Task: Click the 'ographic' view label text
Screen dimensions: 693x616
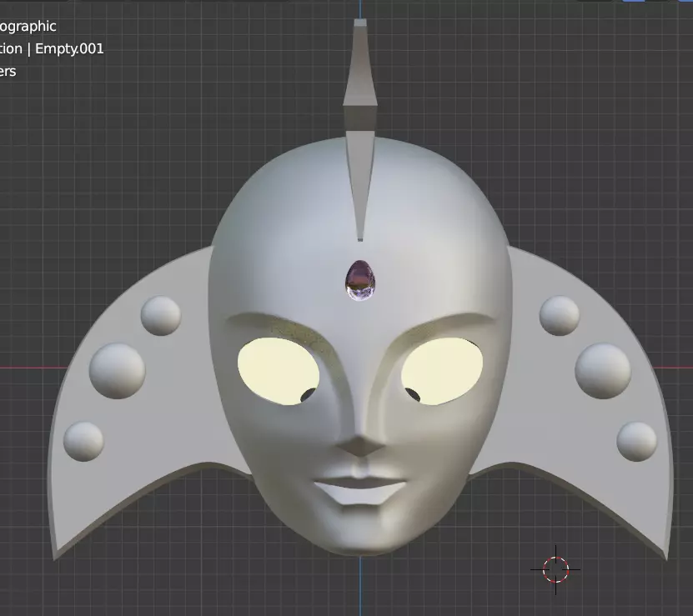Action: tap(28, 27)
